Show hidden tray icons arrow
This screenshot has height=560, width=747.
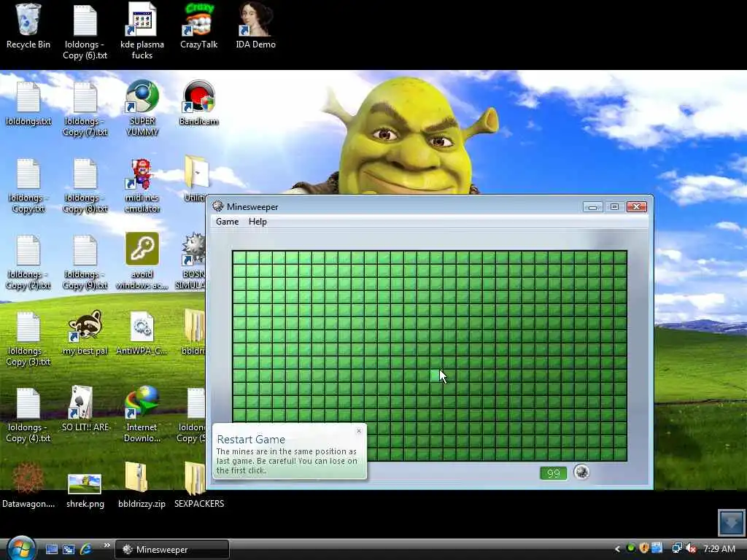click(x=617, y=549)
